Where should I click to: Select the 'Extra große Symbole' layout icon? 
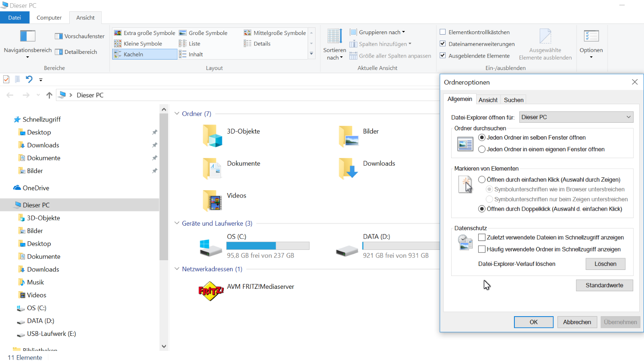click(145, 33)
